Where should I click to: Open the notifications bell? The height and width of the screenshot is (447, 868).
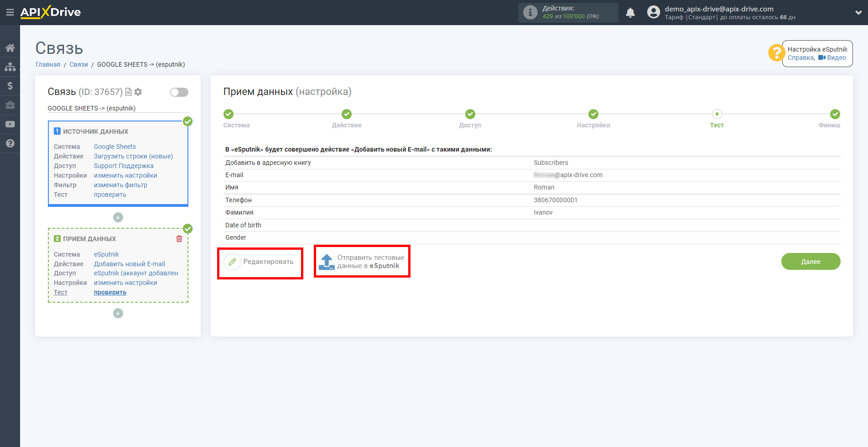(x=630, y=13)
